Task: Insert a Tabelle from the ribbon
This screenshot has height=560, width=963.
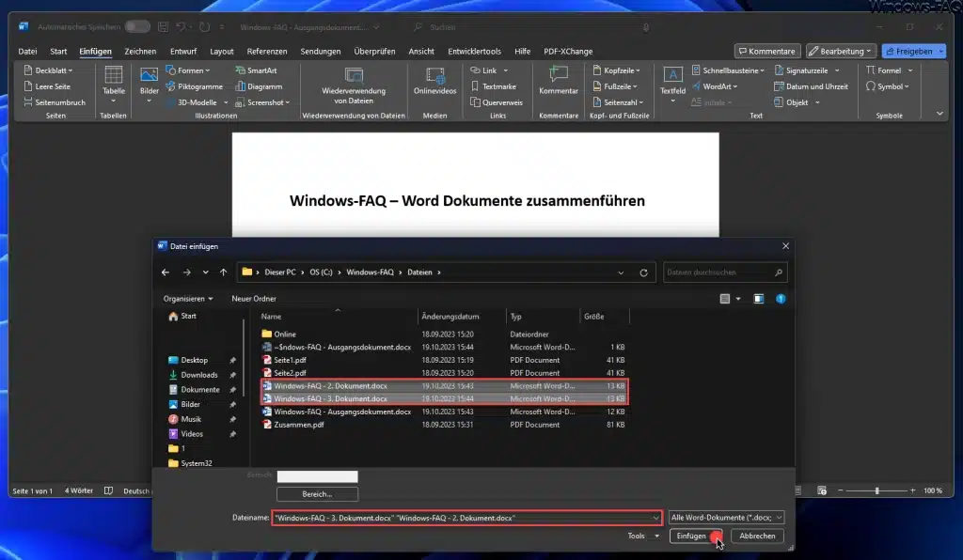Action: (x=114, y=85)
